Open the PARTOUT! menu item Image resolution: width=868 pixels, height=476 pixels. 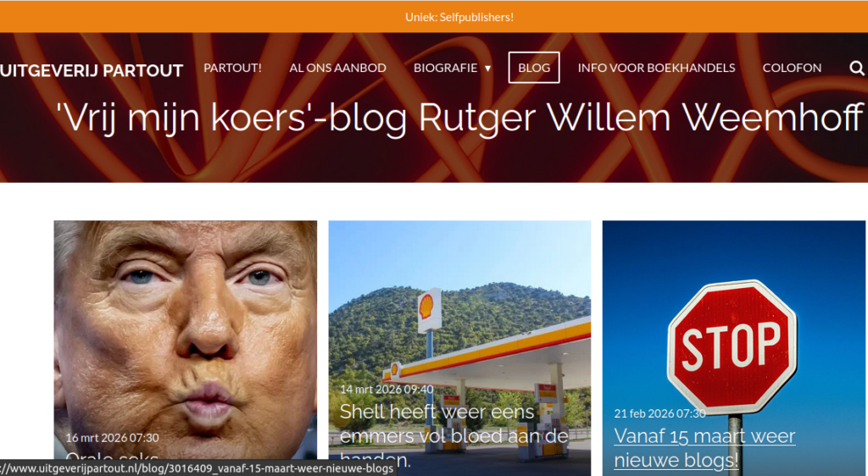click(x=232, y=68)
